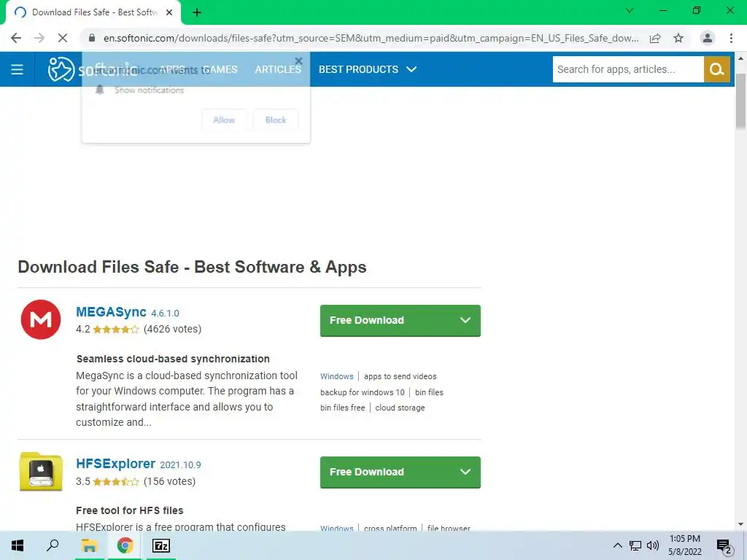Click the HFSExplorer star rating
747x560 pixels.
(116, 481)
